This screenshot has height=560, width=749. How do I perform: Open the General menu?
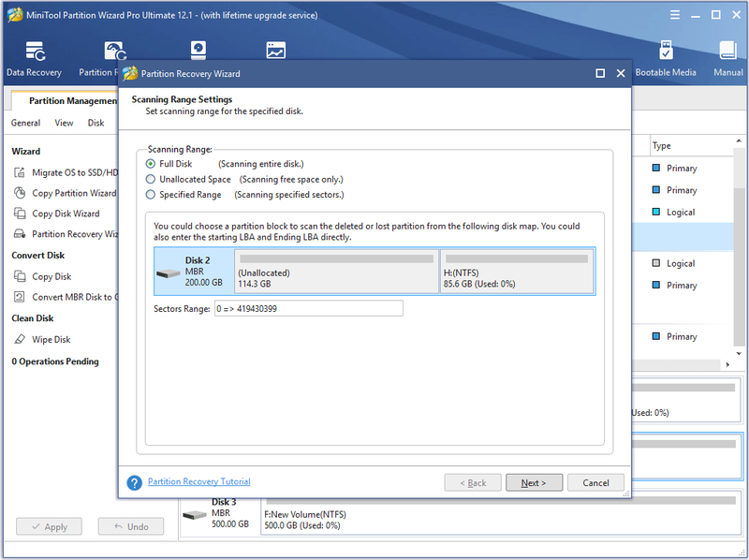[25, 123]
